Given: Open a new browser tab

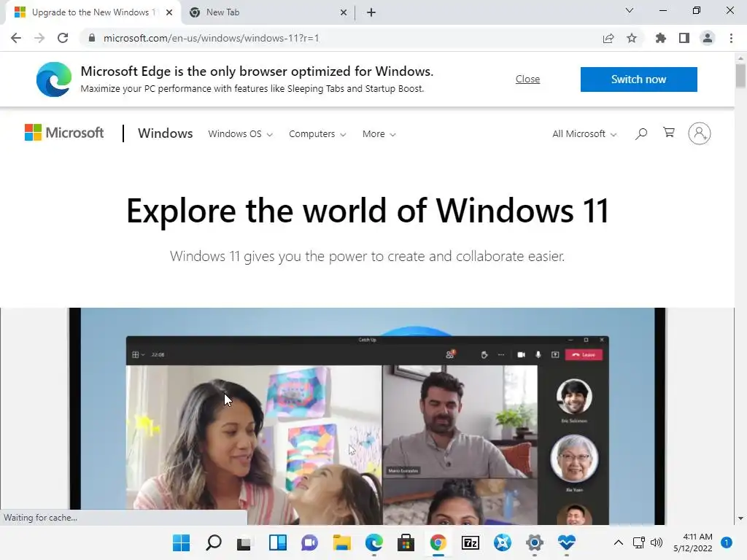Looking at the screenshot, I should pos(371,12).
